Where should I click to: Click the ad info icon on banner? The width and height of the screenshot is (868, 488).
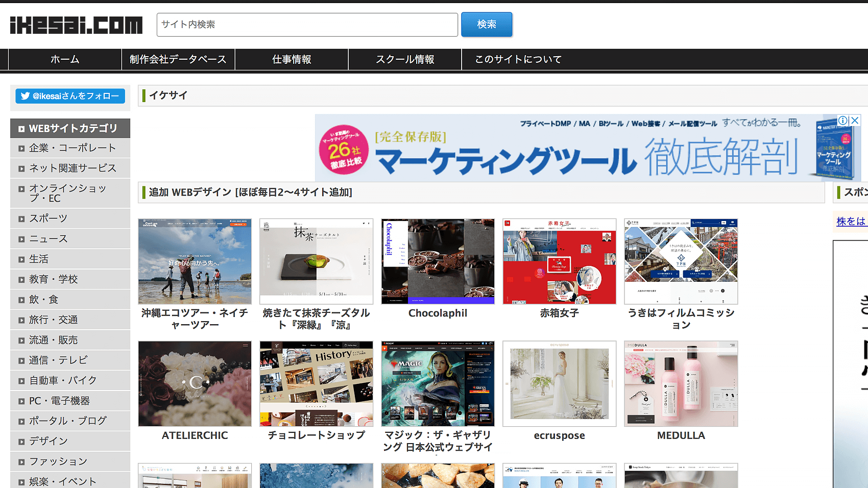pyautogui.click(x=843, y=120)
